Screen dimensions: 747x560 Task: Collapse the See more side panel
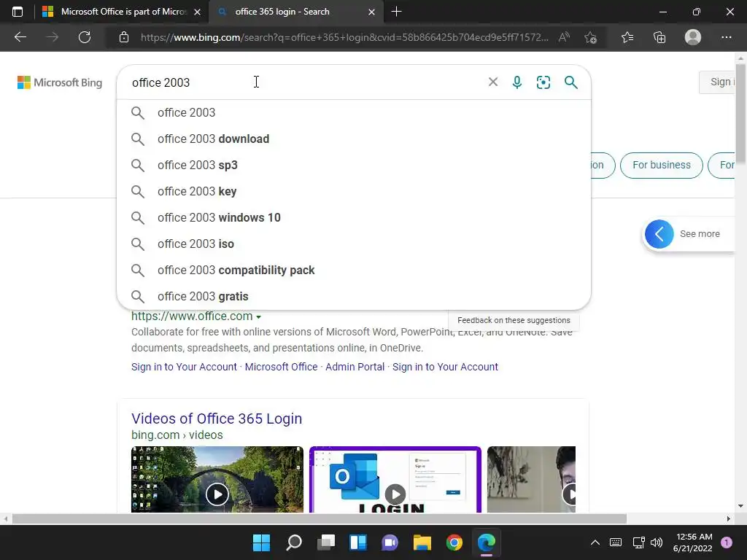pos(659,234)
